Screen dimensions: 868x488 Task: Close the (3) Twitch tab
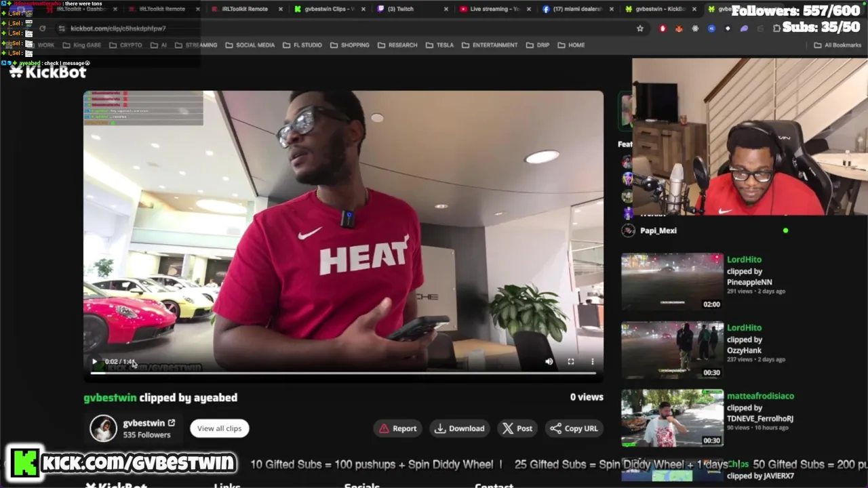point(446,9)
